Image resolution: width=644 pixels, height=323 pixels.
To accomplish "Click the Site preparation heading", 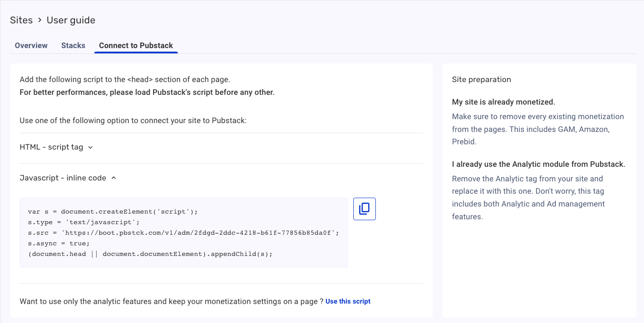I will (x=481, y=79).
